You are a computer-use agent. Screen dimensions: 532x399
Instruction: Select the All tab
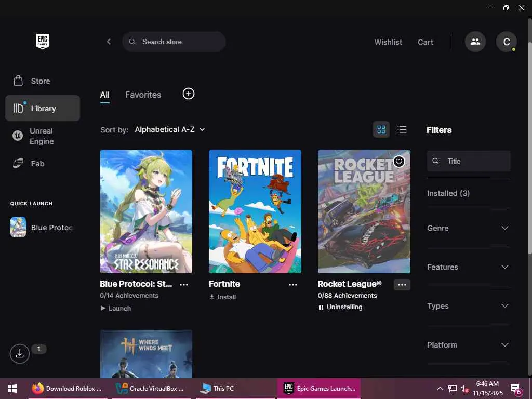105,95
